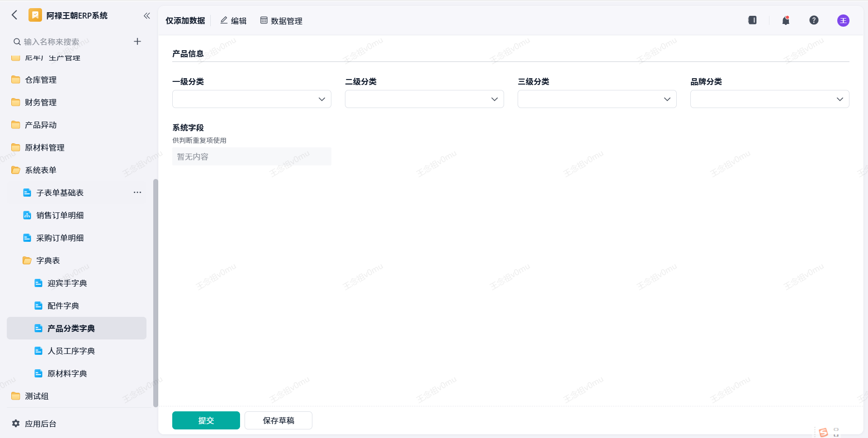868x438 pixels.
Task: Click the 原材料字典 form icon
Action: [x=38, y=373]
